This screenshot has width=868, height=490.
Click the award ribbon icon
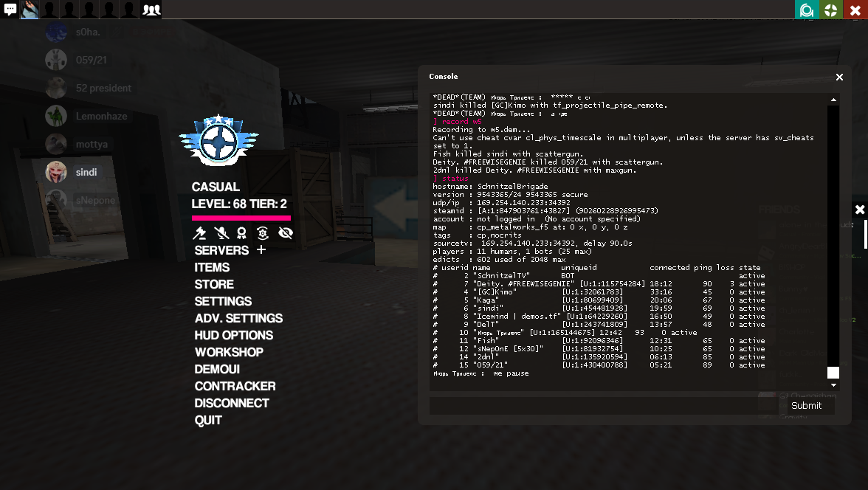tap(241, 233)
